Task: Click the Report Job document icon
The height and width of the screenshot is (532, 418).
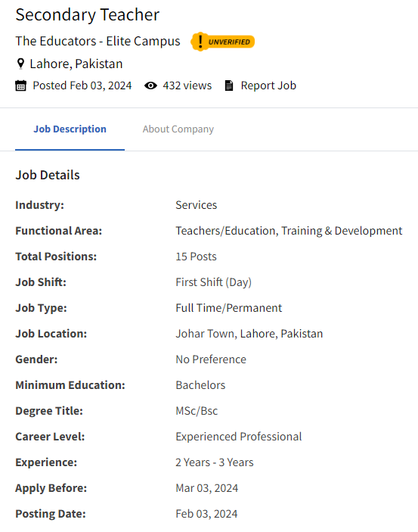Action: tap(229, 86)
